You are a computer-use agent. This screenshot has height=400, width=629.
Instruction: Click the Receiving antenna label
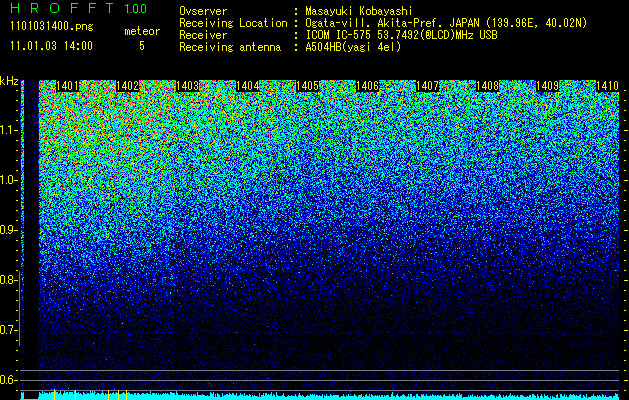pos(230,47)
